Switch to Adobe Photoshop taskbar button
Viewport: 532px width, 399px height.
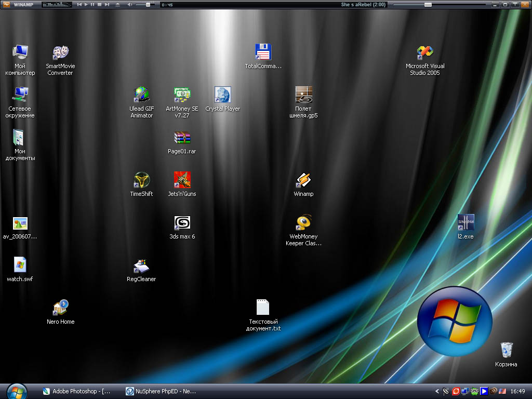78,391
